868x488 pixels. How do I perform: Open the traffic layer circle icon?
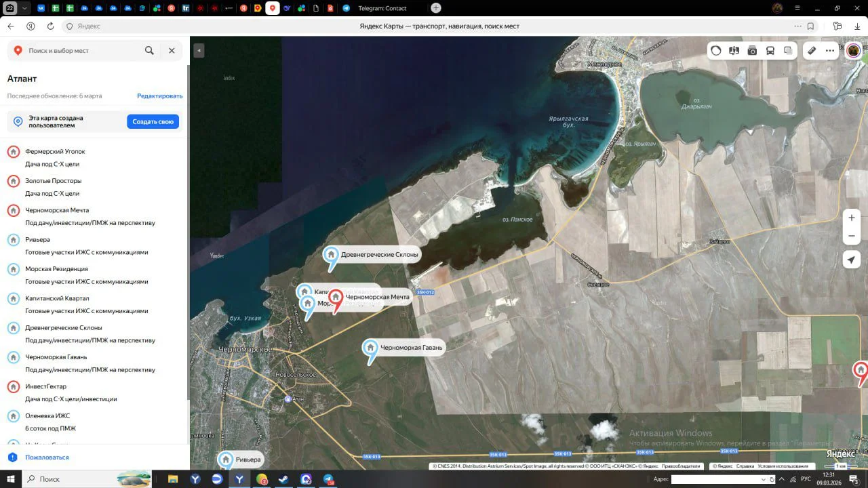click(x=716, y=51)
